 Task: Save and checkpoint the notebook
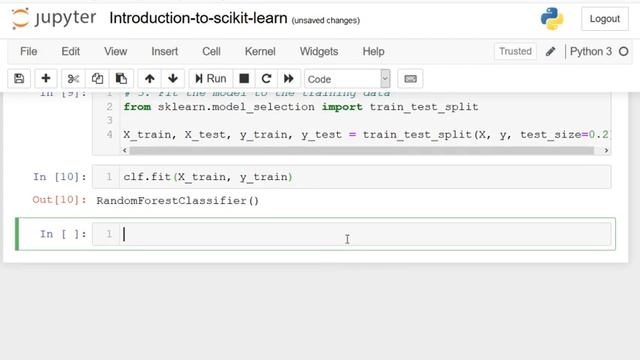19,79
